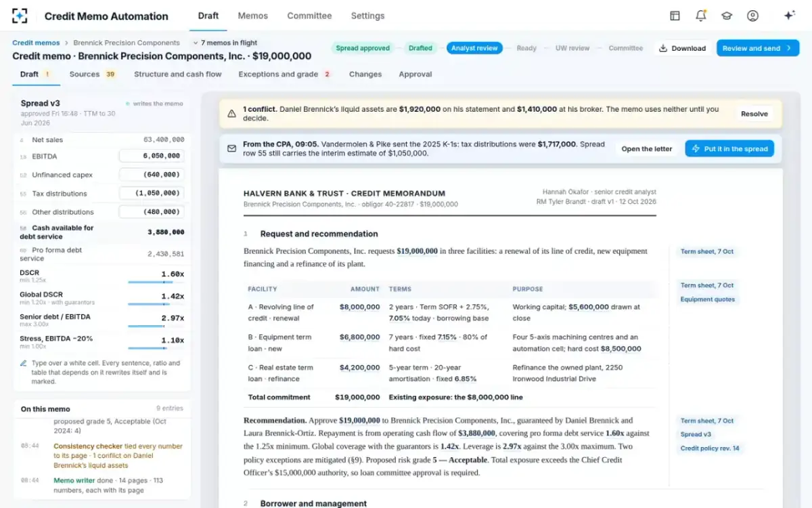Click the pencil icon beside white-cell hint
This screenshot has height=508, width=812.
point(24,364)
